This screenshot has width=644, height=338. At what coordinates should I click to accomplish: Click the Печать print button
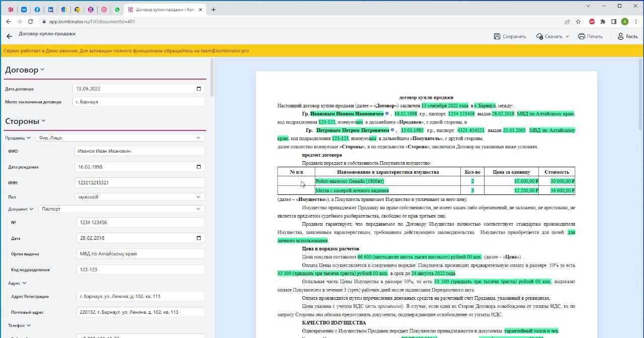(x=590, y=36)
